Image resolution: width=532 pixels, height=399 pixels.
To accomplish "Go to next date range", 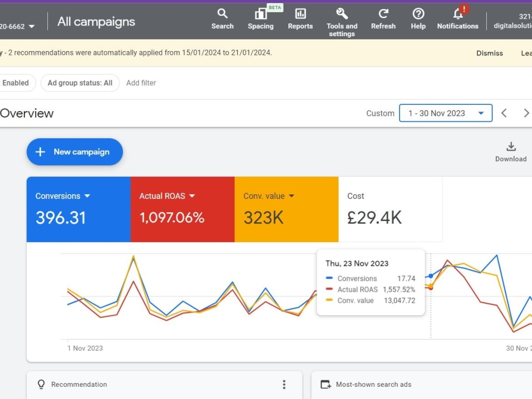I will [526, 113].
